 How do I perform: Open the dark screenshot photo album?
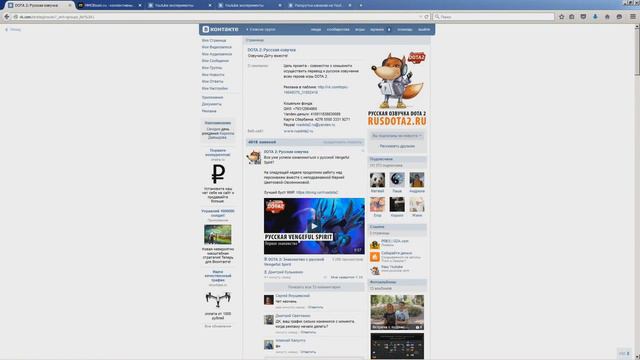397,346
